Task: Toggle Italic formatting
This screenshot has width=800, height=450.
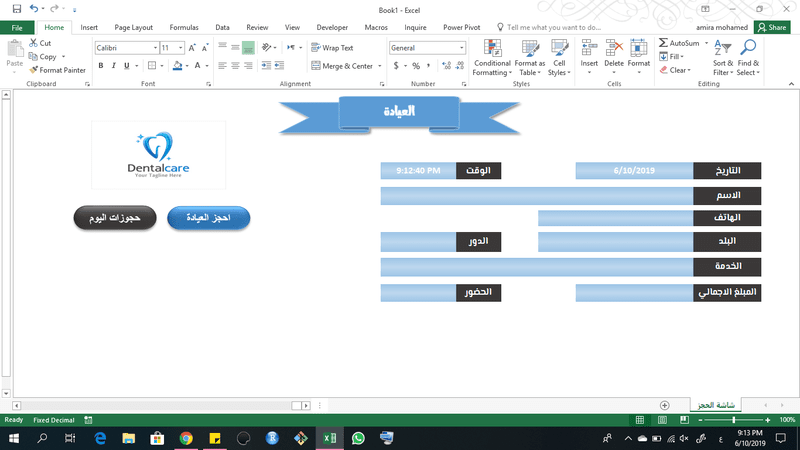Action: coord(113,65)
